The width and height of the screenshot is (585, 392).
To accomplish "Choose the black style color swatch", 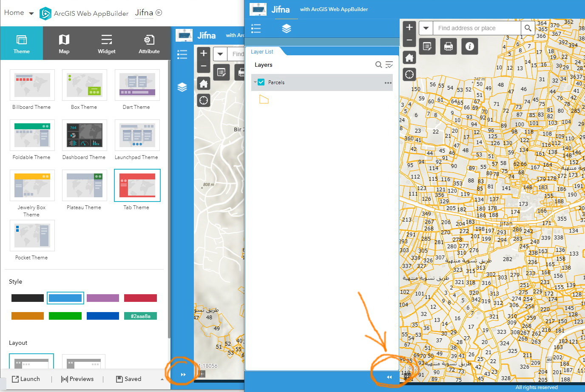I will click(28, 298).
